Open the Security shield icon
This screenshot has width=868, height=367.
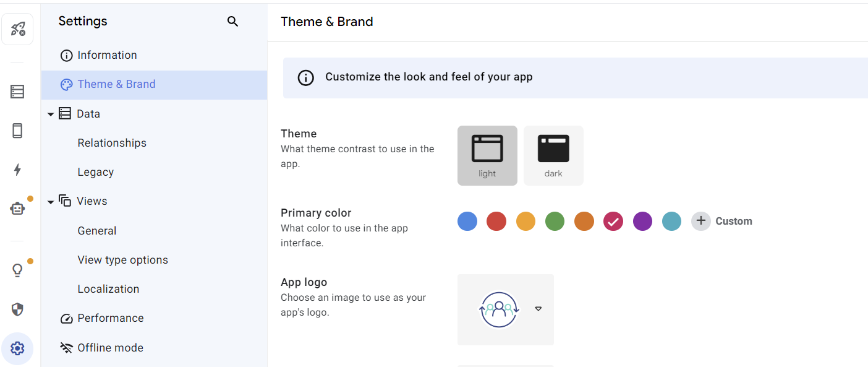pyautogui.click(x=17, y=309)
